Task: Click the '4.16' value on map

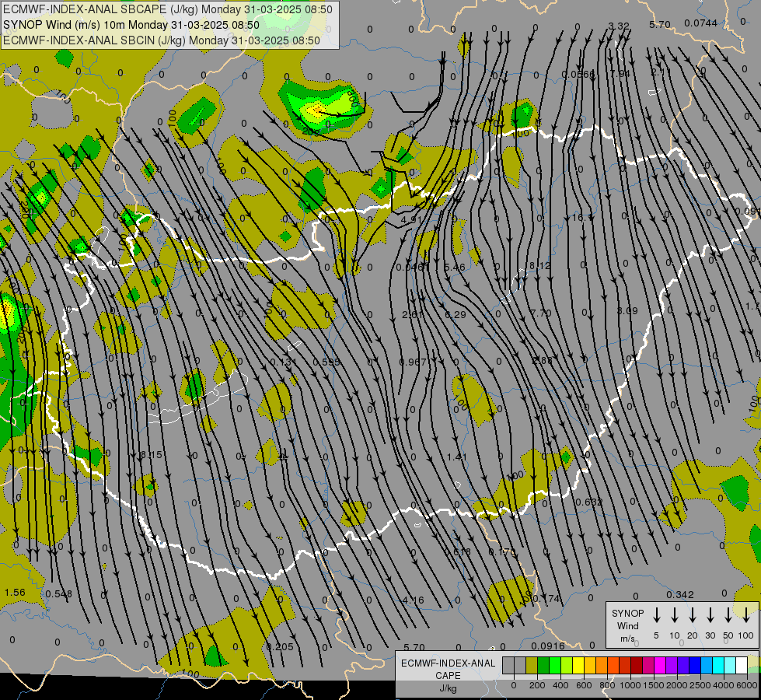Action: [x=414, y=600]
